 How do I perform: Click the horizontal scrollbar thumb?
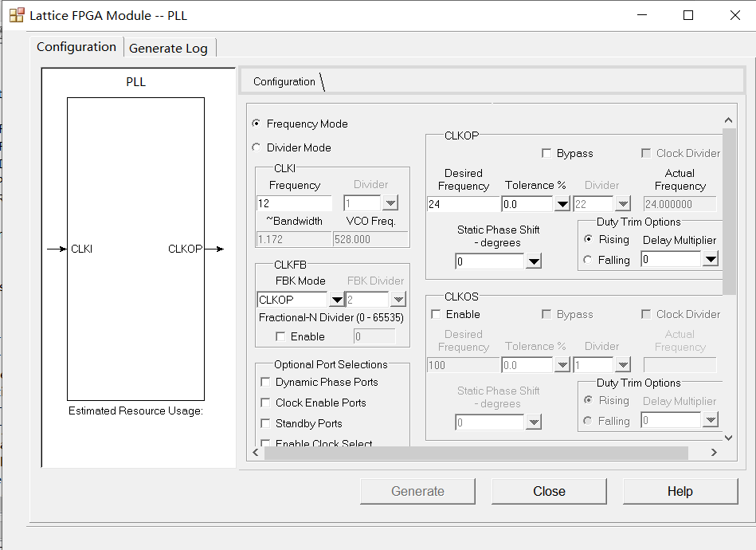pyautogui.click(x=476, y=453)
